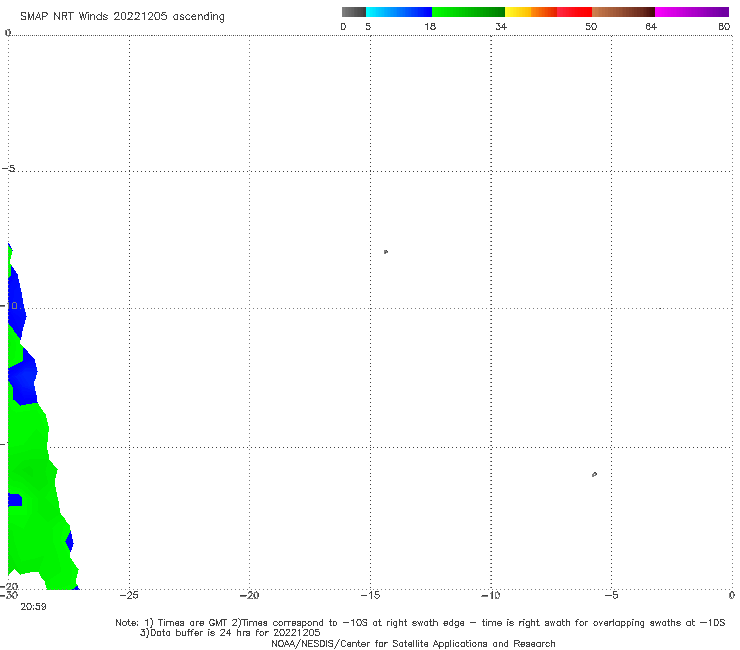This screenshot has height=650, width=740.
Task: Click the upper blue wind patch near -10 latitude
Action: pos(16,302)
